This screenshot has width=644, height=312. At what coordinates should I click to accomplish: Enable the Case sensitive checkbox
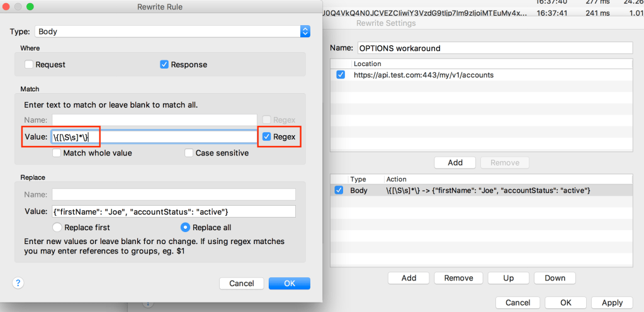[189, 153]
